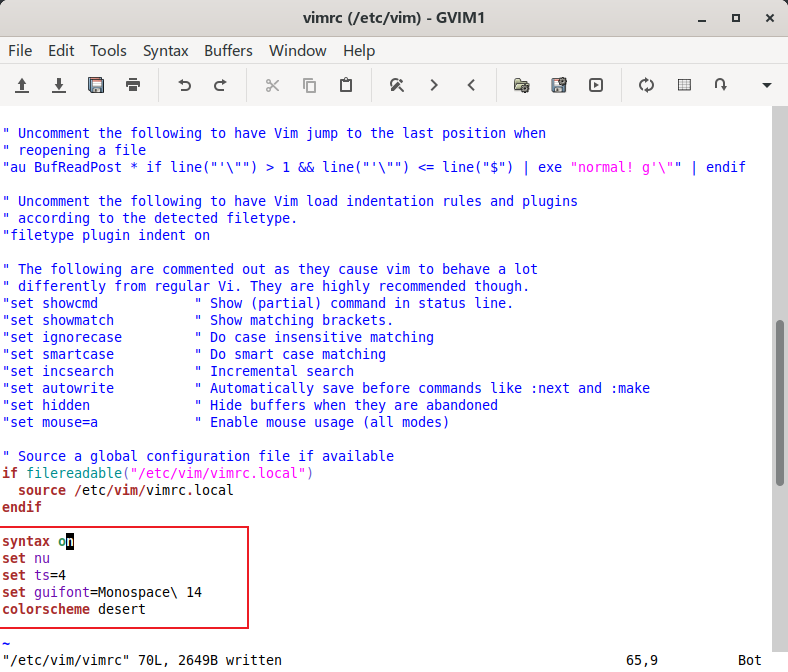Open the Syntax menu
The image size is (788, 672).
[x=165, y=51]
